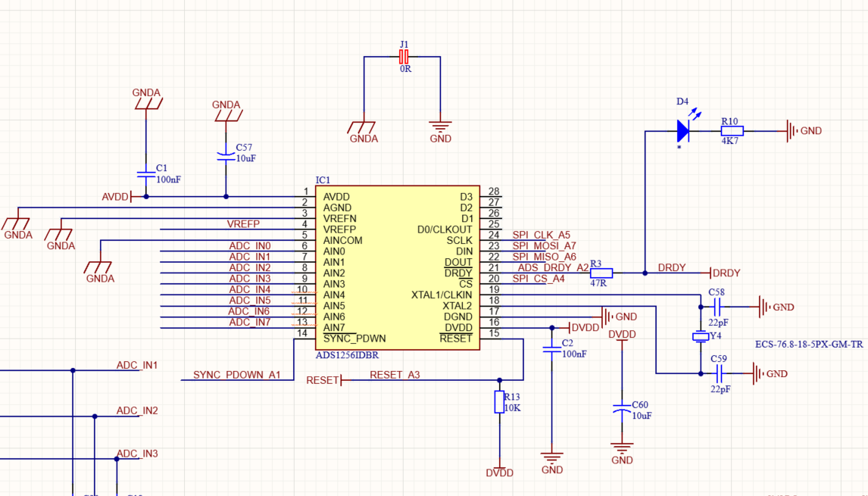The height and width of the screenshot is (496, 868).
Task: Click the SPI_MOSI_A7 net label
Action: coord(544,246)
